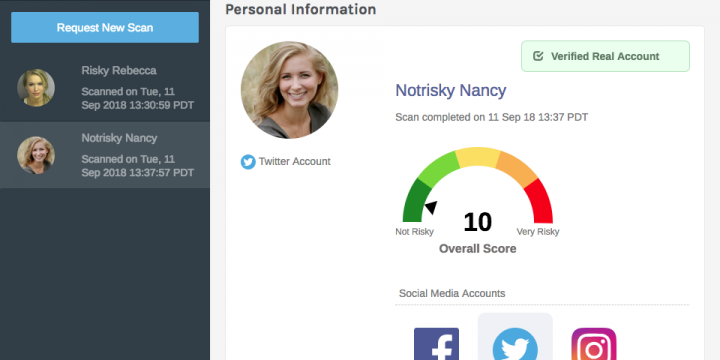Click the Notrisky Nancy name link

[450, 90]
